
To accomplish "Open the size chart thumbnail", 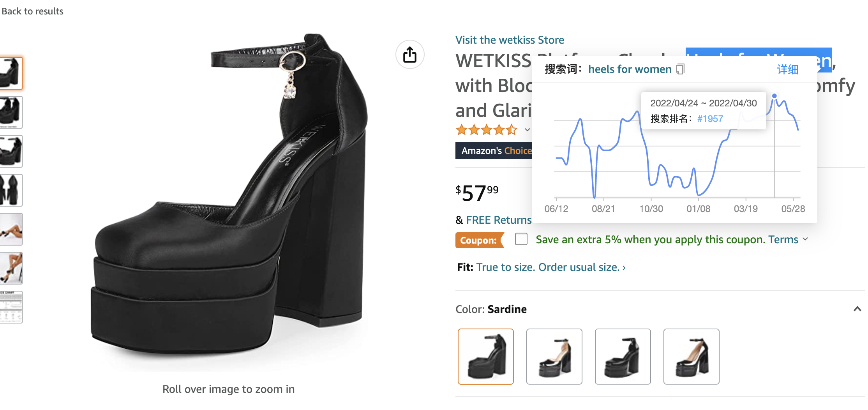I will [11, 307].
